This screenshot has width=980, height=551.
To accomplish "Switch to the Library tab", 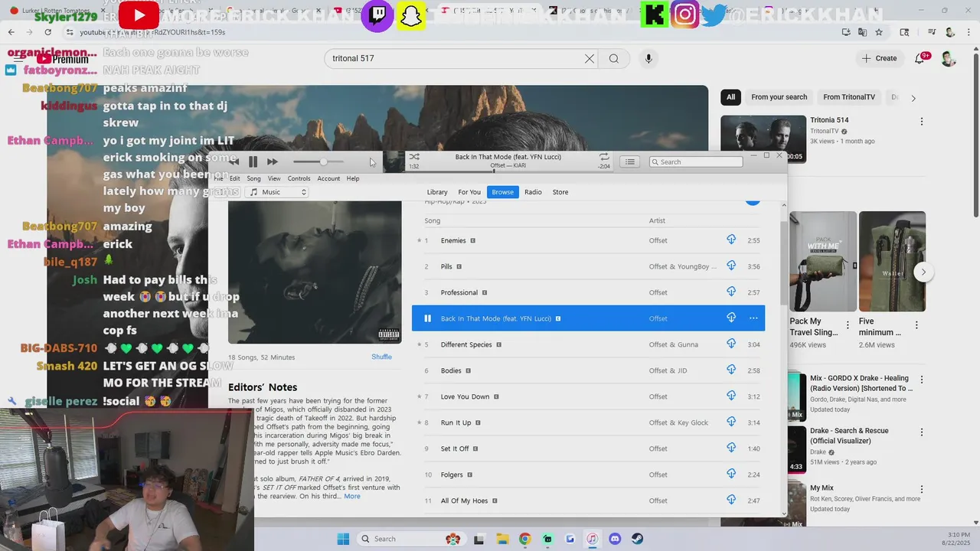I will pos(437,192).
